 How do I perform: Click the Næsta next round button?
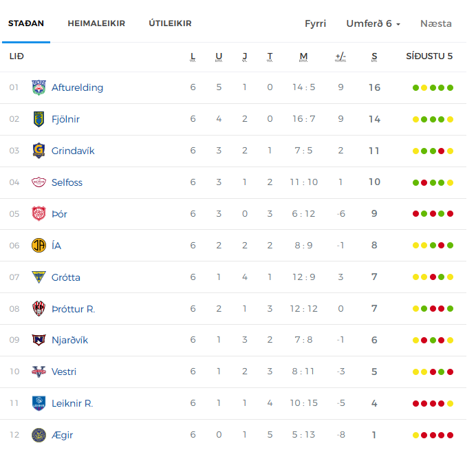click(x=436, y=23)
